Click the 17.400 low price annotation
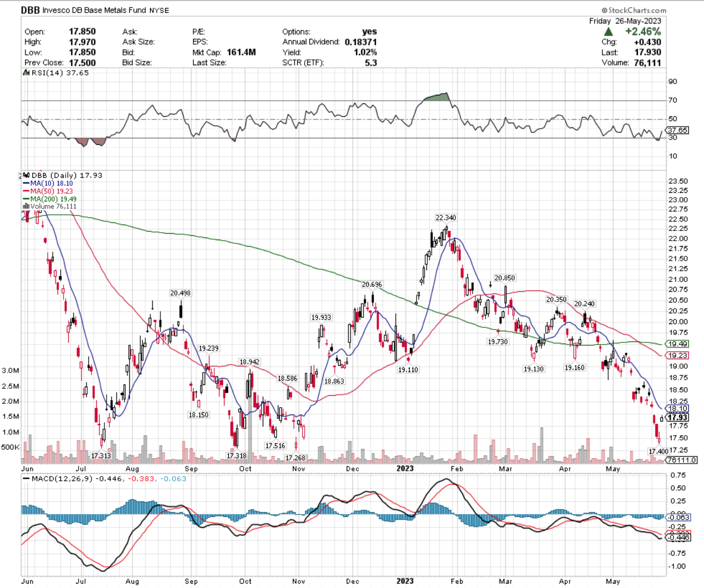Screen dimensions: 704x588 tap(658, 452)
